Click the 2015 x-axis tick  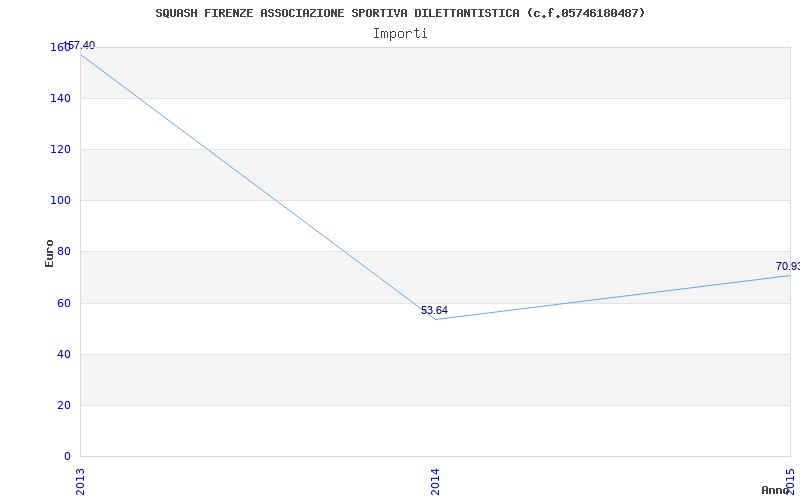790,481
